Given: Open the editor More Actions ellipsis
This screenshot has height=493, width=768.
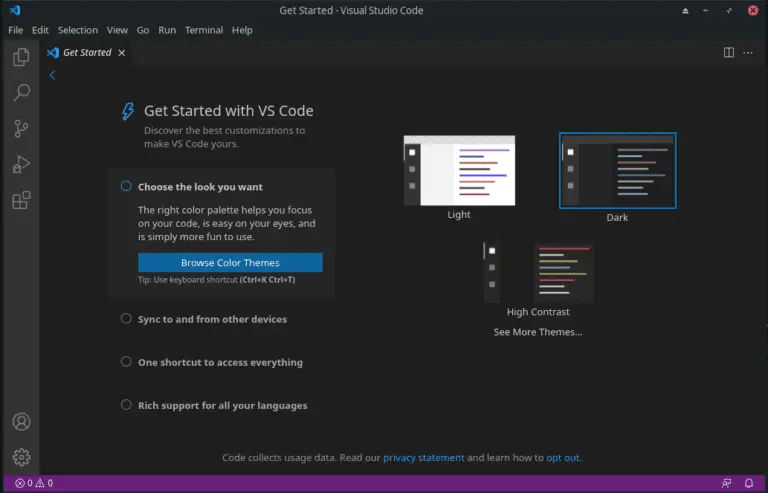Looking at the screenshot, I should click(x=748, y=52).
